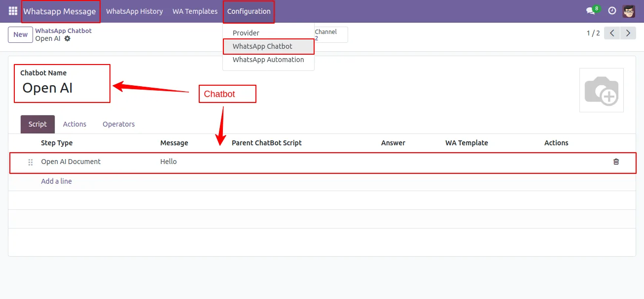The width and height of the screenshot is (644, 299).
Task: Click the Message column header
Action: 174,143
